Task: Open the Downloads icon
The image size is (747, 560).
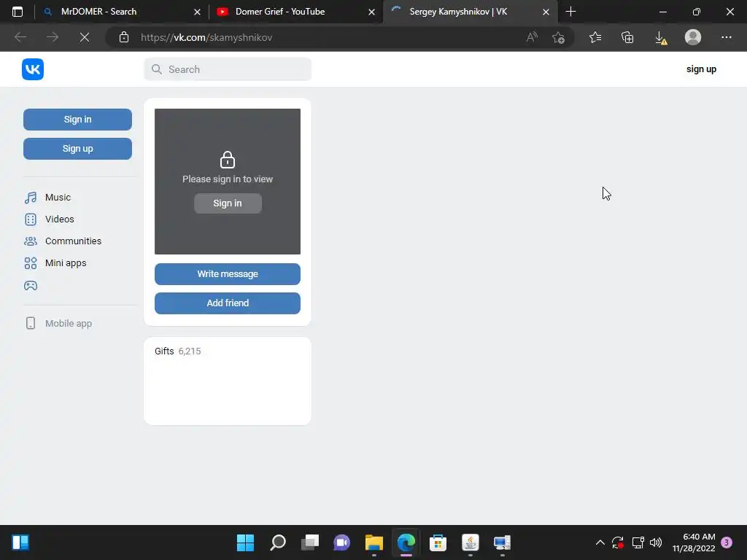Action: (x=660, y=37)
